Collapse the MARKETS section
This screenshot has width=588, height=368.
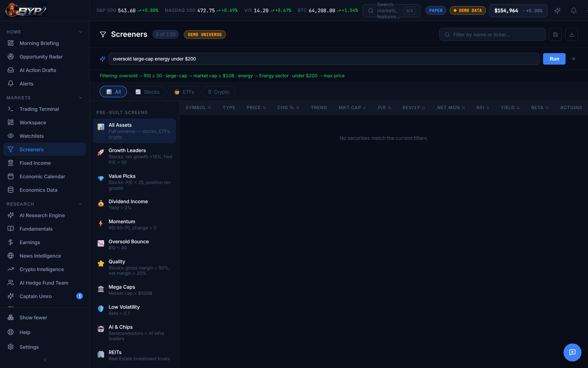(80, 98)
